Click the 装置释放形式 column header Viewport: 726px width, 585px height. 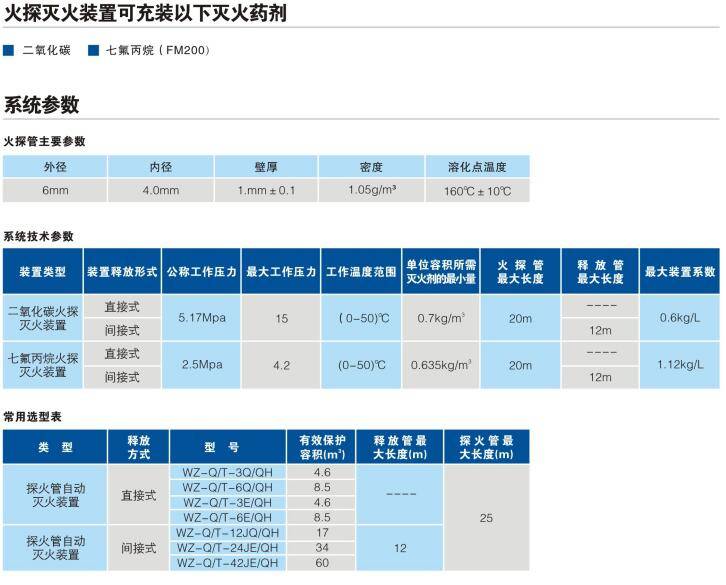click(122, 271)
